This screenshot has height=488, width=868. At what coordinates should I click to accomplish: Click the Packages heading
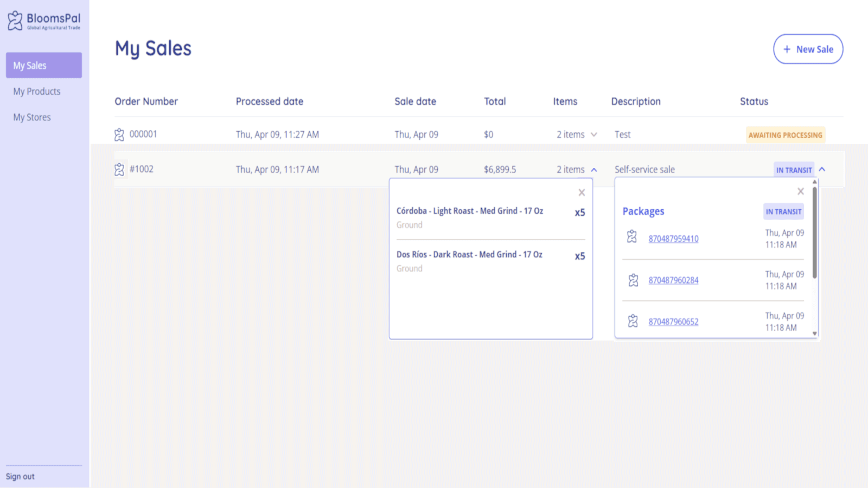pos(643,211)
